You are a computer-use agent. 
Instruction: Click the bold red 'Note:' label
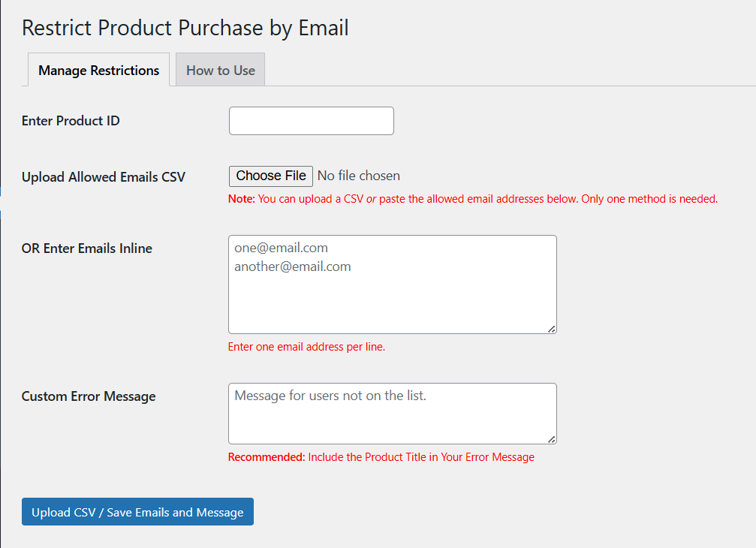coord(242,199)
